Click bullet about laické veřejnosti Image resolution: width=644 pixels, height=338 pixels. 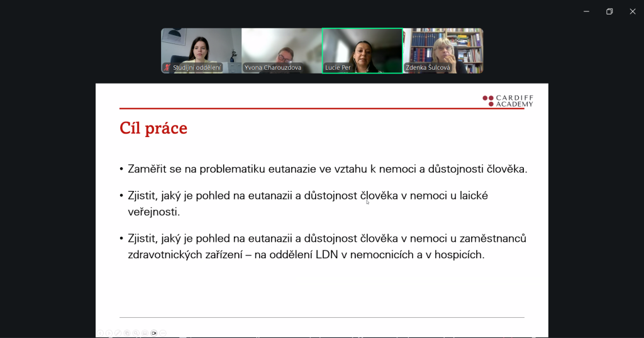coord(308,204)
